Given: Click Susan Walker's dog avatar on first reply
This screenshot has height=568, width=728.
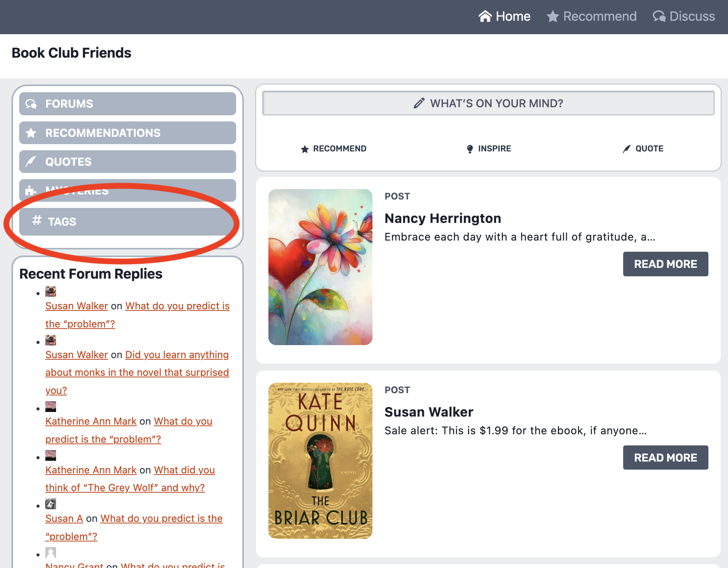Looking at the screenshot, I should [51, 291].
